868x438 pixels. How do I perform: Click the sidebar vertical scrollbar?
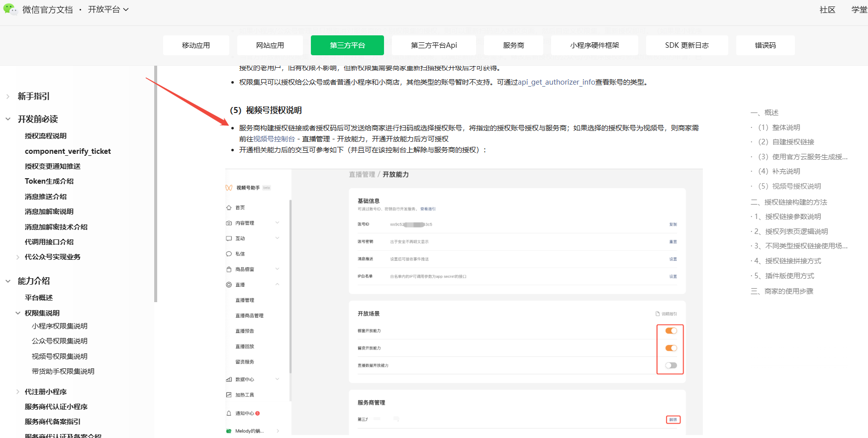[156, 184]
